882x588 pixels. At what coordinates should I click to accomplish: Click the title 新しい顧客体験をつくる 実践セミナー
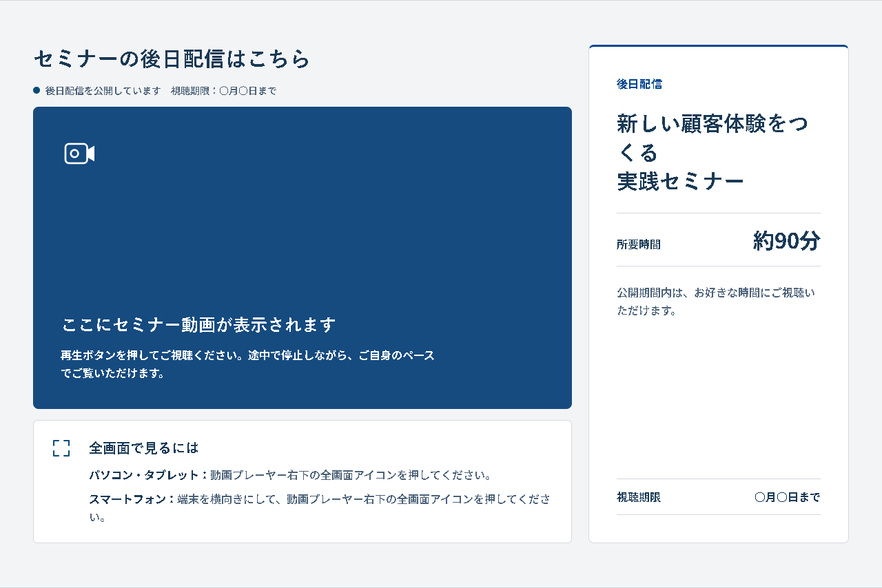point(713,153)
